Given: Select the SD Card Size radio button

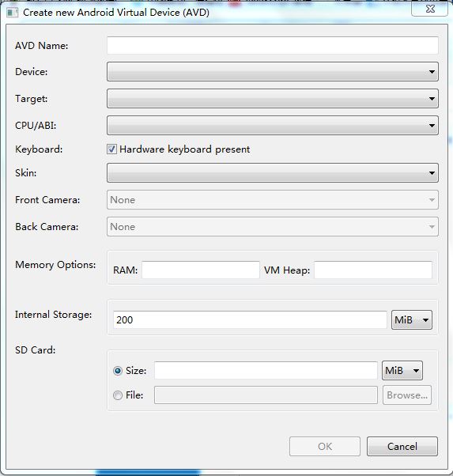Looking at the screenshot, I should point(118,371).
